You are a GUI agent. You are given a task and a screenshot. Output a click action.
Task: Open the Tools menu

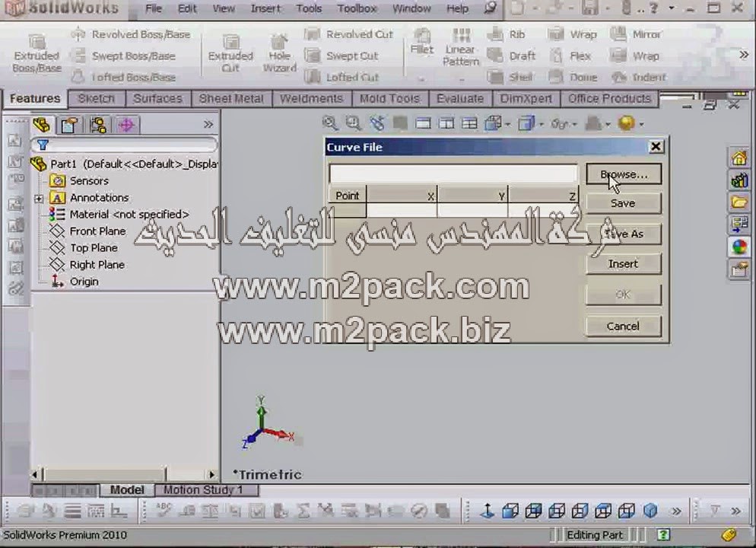(309, 8)
